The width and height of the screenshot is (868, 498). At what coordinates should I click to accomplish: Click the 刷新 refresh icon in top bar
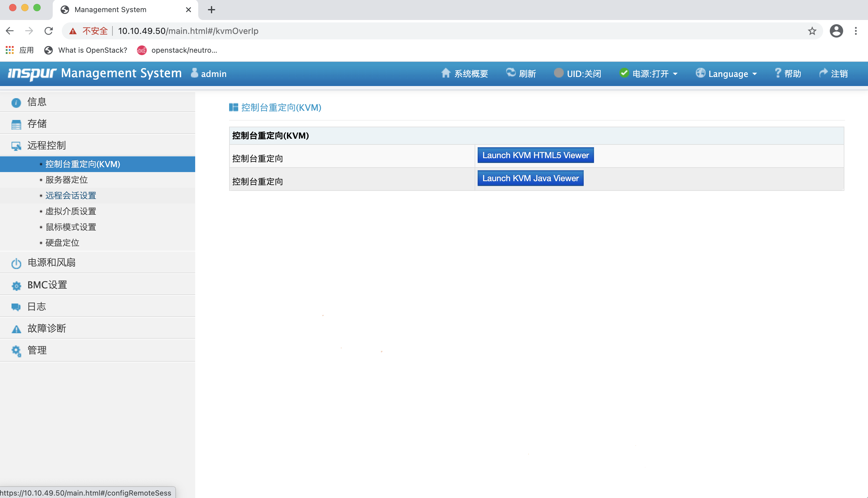[510, 73]
